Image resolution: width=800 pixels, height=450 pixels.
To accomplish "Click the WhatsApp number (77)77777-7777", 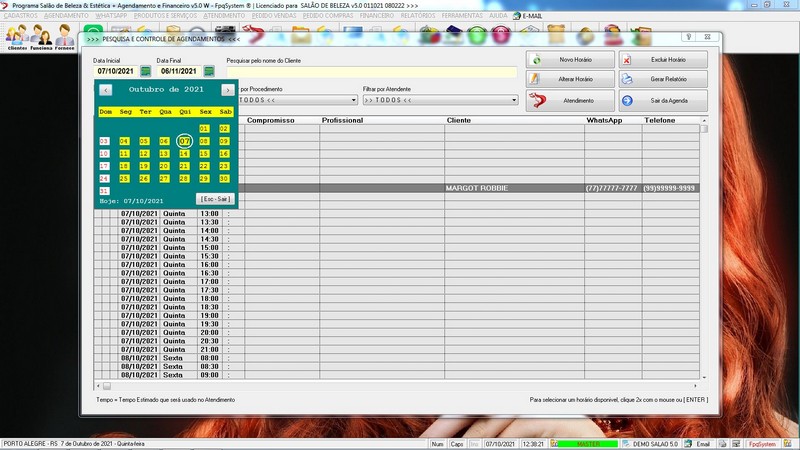I will pyautogui.click(x=611, y=188).
